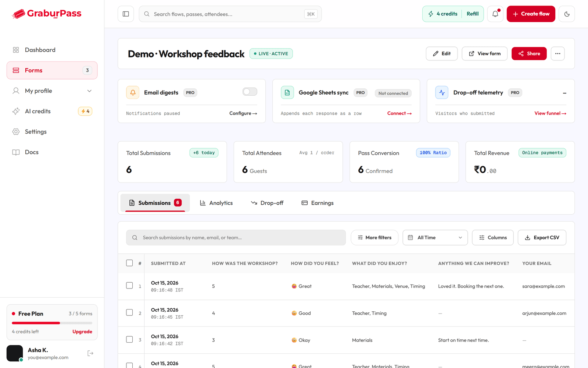Select the checkbox for submission row 2
Image resolution: width=588 pixels, height=368 pixels.
click(129, 312)
